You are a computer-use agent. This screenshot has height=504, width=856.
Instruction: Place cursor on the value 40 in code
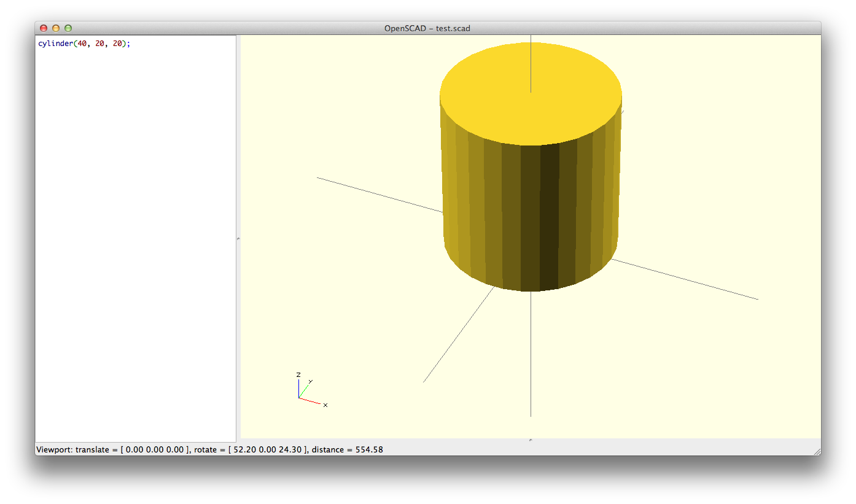pyautogui.click(x=81, y=44)
